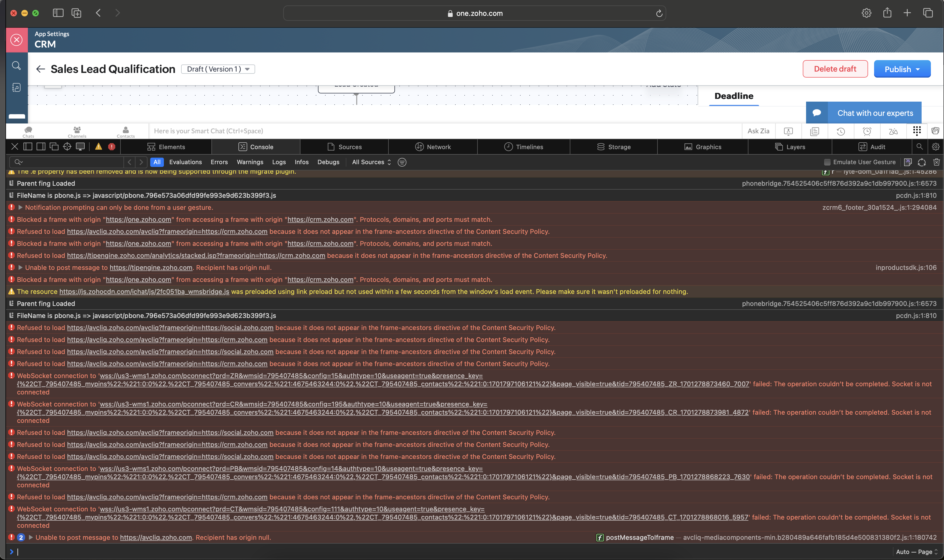Open the All Sources selector
The image size is (944, 560).
371,162
